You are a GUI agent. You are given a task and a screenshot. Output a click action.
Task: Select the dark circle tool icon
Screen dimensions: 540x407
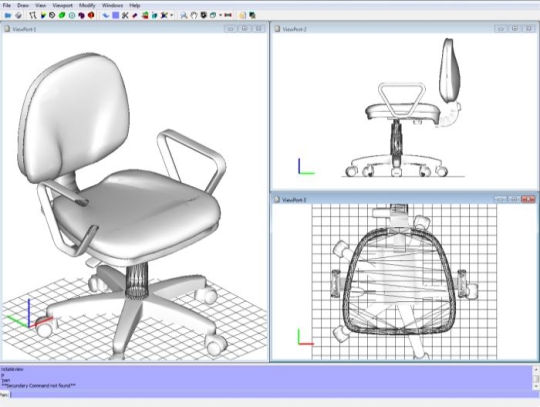pos(52,15)
